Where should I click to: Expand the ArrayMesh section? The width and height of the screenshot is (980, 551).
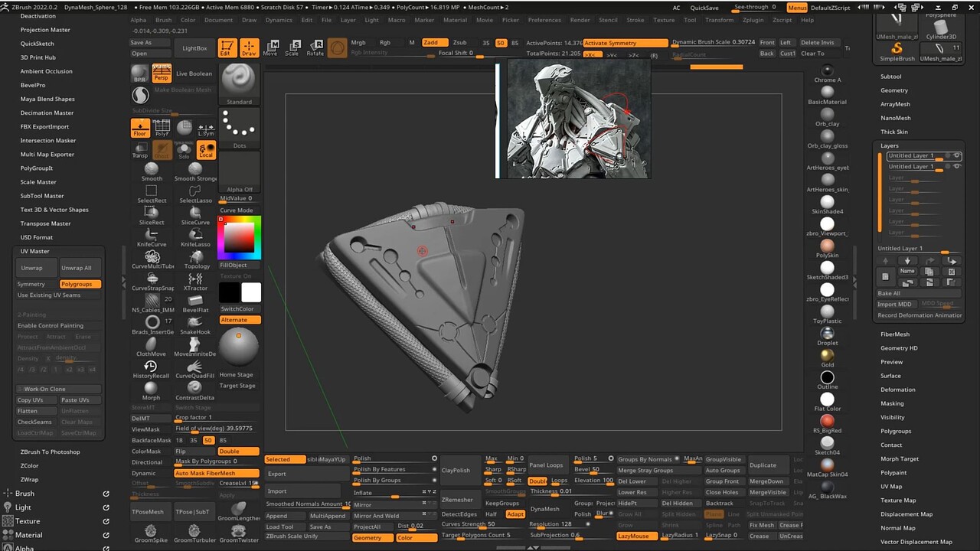(x=895, y=104)
